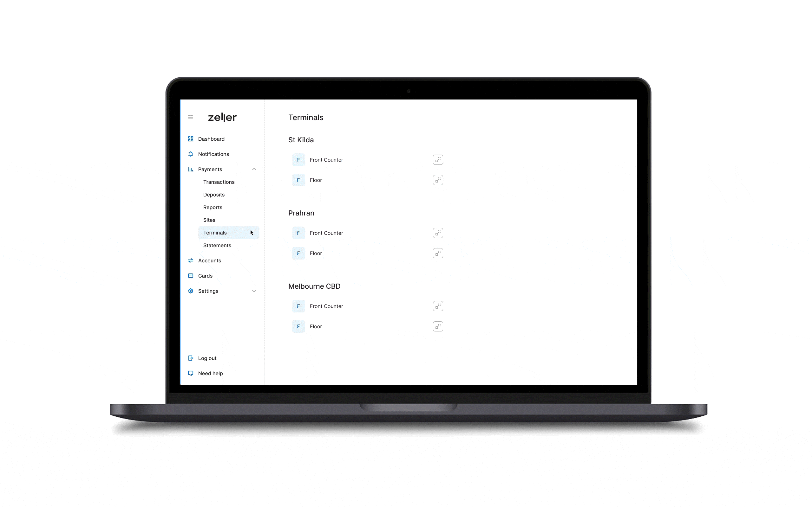Click the hamburger menu collapse icon
The width and height of the screenshot is (812, 507).
[x=191, y=118]
